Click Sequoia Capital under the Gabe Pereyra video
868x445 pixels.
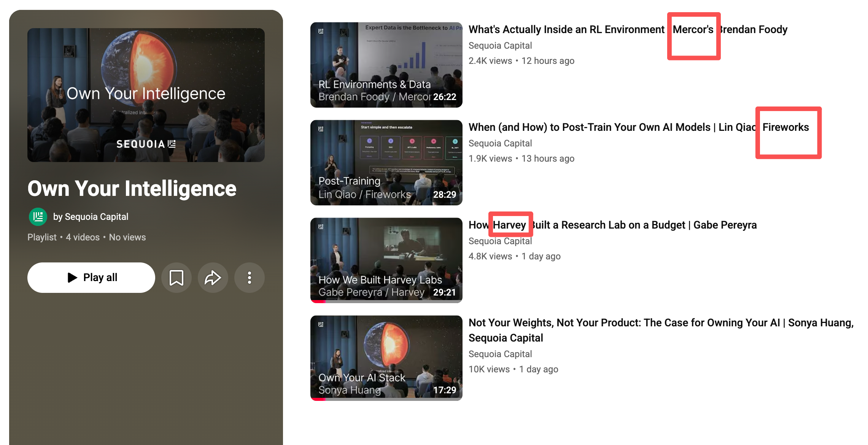[x=500, y=241]
